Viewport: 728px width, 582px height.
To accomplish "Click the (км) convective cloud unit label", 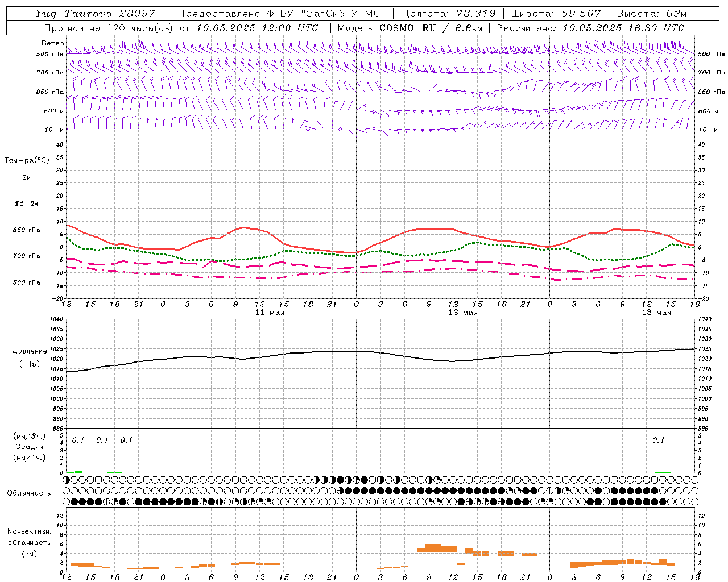I will 30,554.
